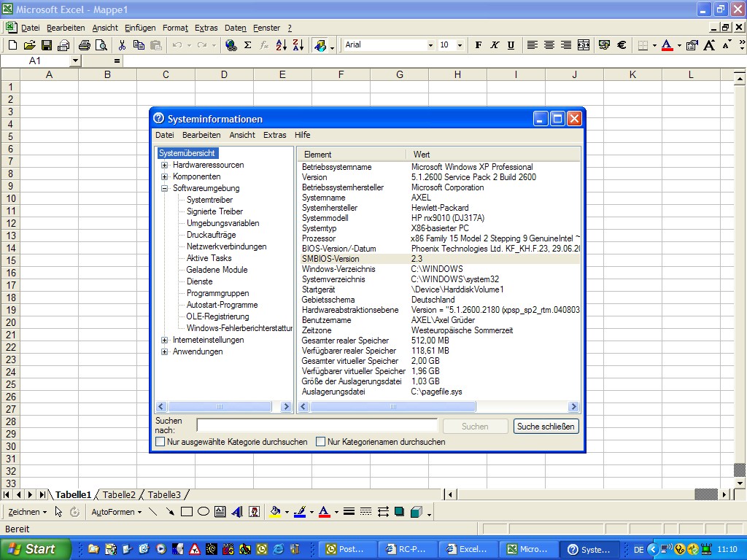Screen dimensions: 747x560
Task: Open the Extras menu in Systeminformationen
Action: coord(274,135)
